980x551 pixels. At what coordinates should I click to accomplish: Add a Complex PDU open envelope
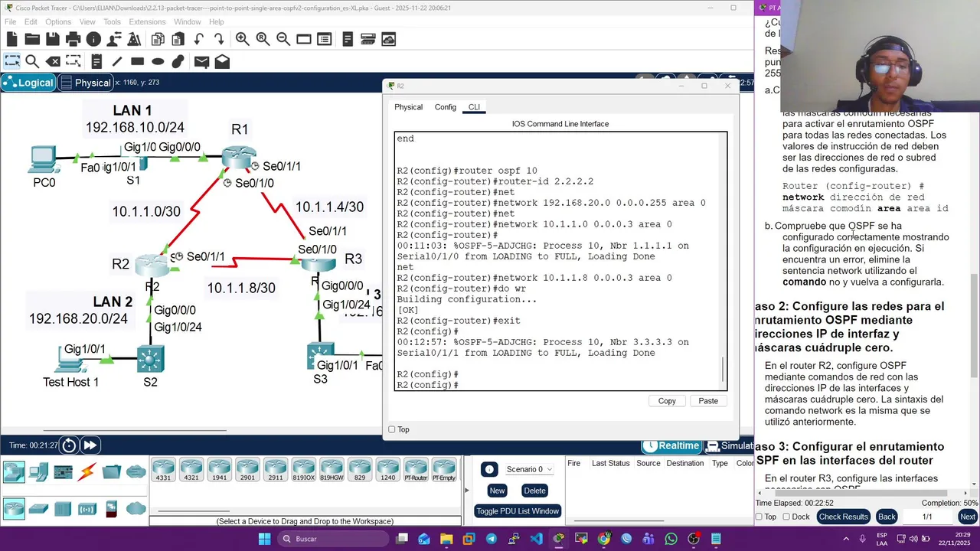[x=222, y=61]
